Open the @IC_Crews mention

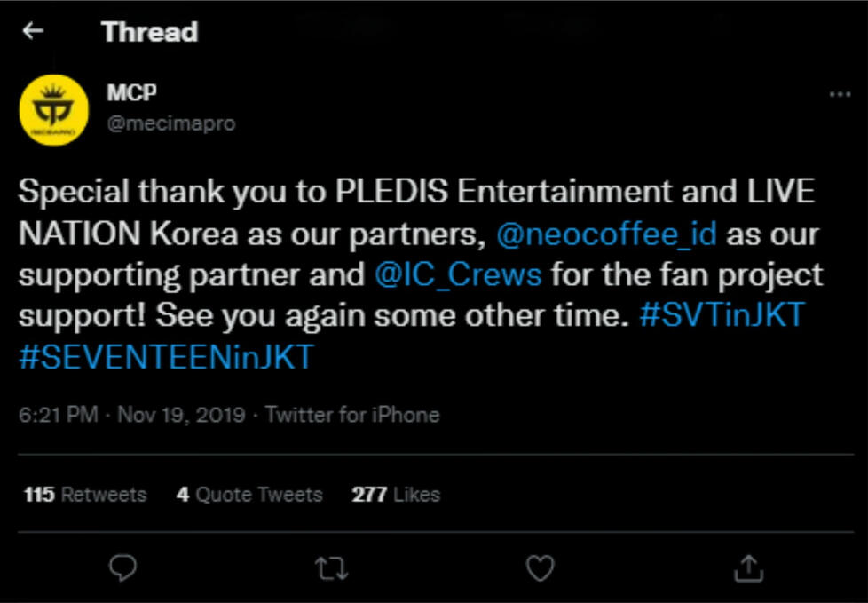[457, 274]
